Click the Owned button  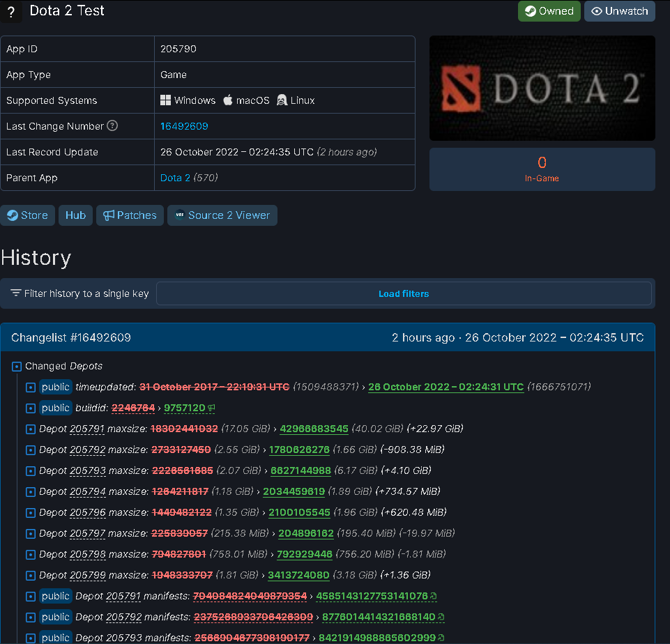[549, 11]
